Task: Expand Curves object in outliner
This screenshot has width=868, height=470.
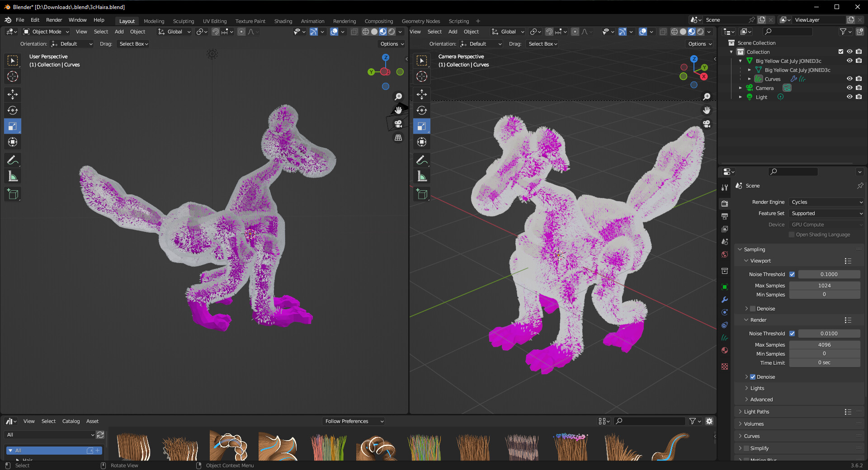Action: [749, 79]
